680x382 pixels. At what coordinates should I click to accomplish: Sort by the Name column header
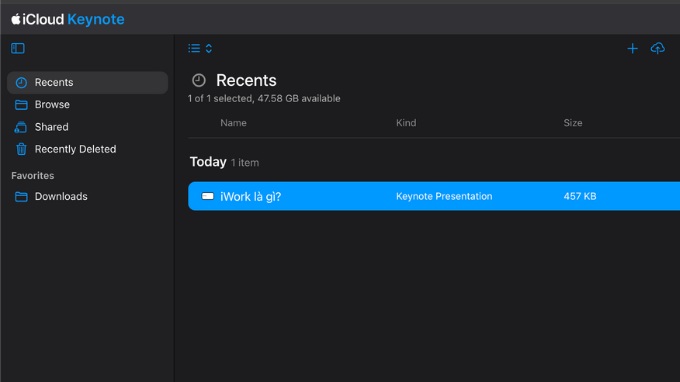point(233,123)
